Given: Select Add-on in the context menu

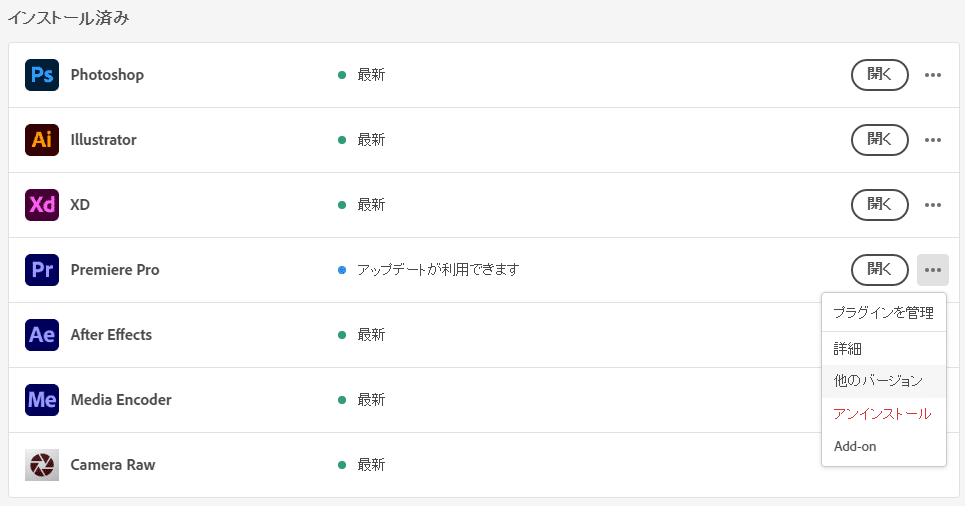Looking at the screenshot, I should 855,446.
